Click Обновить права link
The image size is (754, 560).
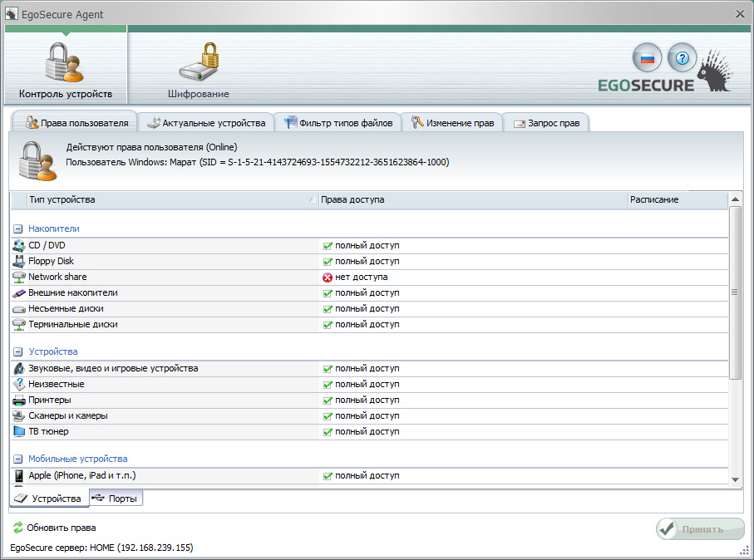(61, 528)
